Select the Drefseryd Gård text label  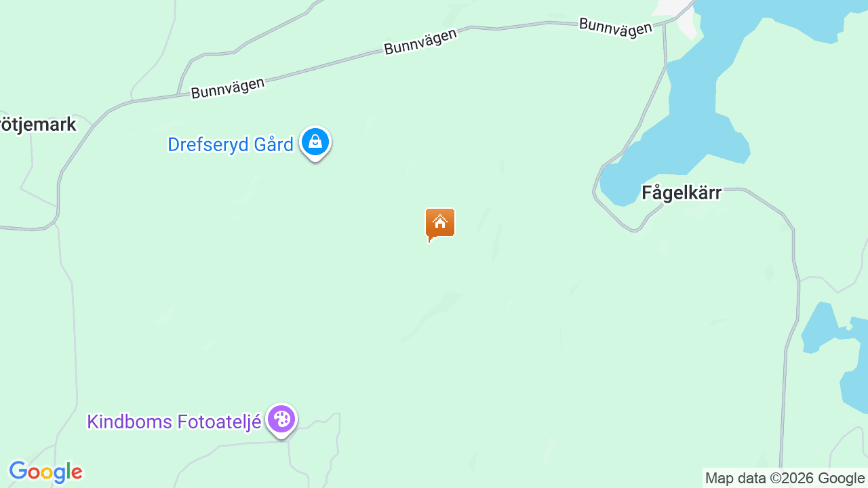(x=231, y=144)
